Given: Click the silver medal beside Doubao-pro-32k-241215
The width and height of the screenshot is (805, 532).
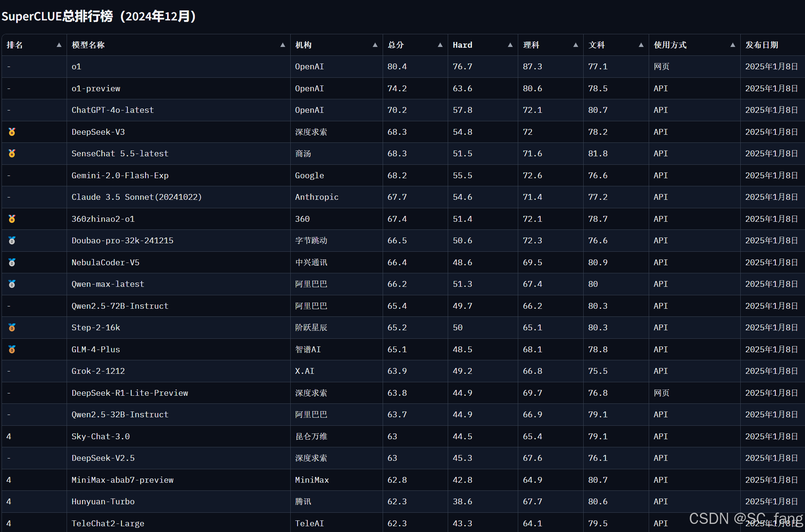Looking at the screenshot, I should click(12, 241).
